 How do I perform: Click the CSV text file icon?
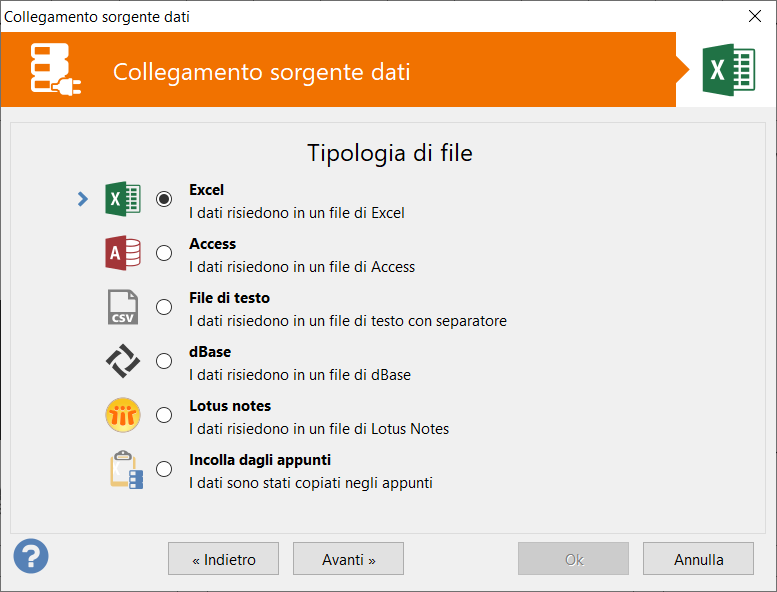[x=123, y=307]
